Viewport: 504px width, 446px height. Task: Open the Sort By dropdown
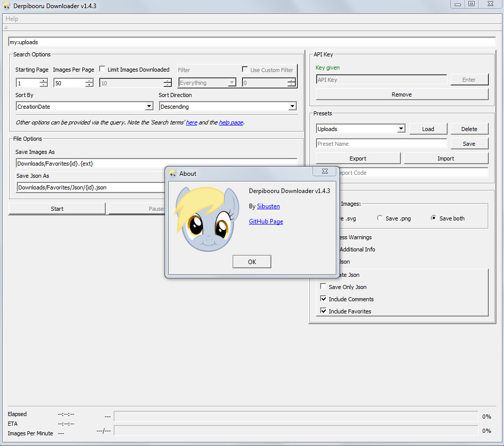pyautogui.click(x=149, y=107)
